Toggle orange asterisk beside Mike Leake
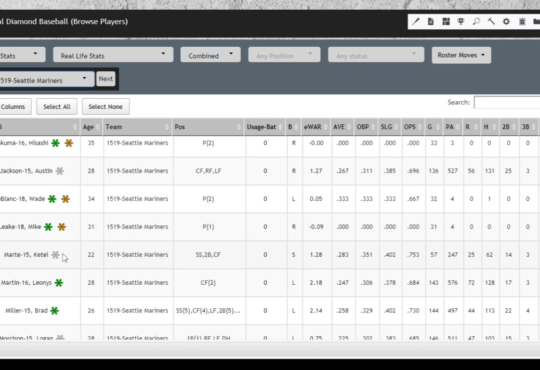Screen dimensions: 540x370 coord(62,227)
